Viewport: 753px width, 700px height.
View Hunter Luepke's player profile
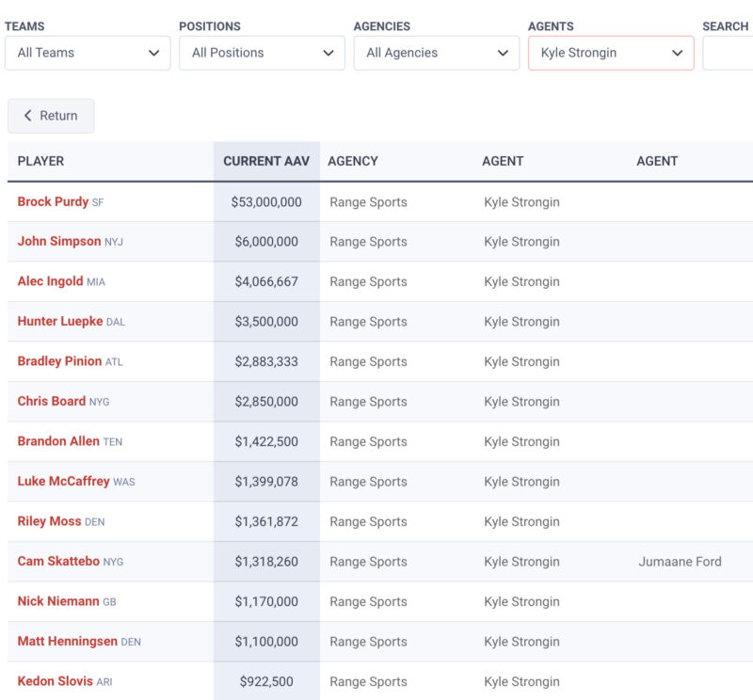(60, 322)
